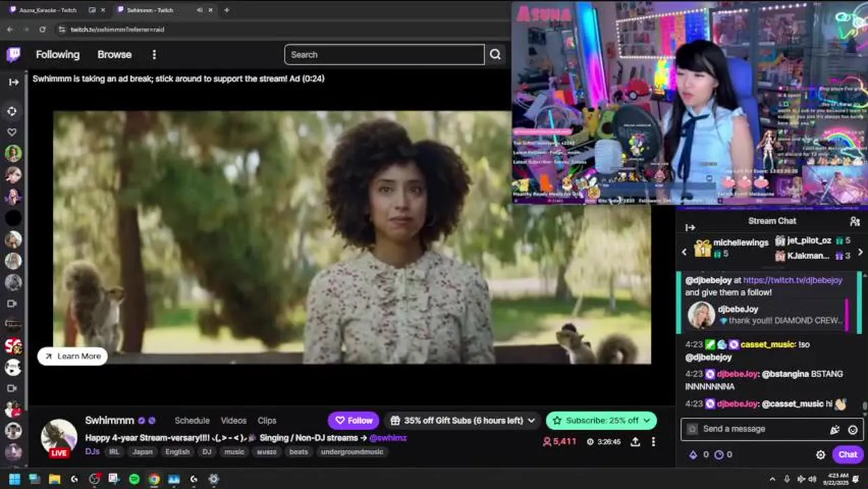
Task: Click the search magnifier button
Action: [495, 54]
